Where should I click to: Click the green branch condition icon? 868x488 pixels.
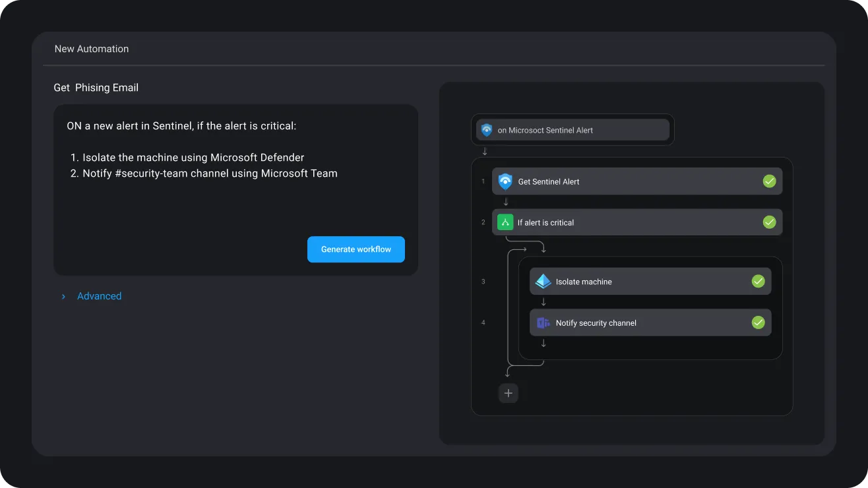coord(505,222)
